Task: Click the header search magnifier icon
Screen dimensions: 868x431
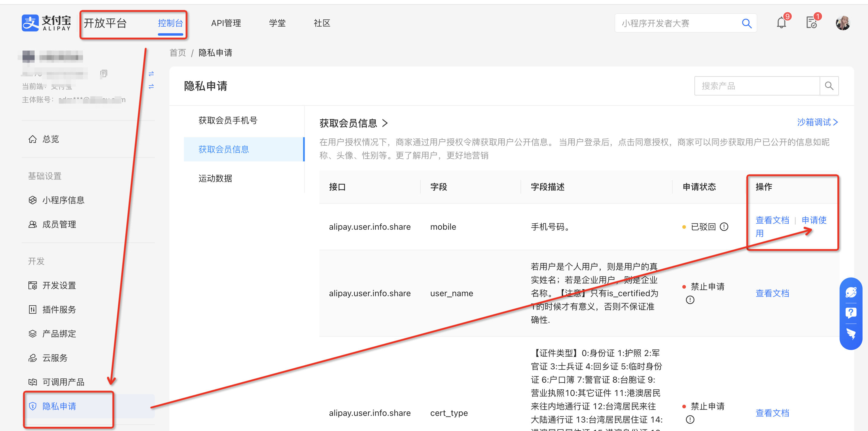Action: click(x=746, y=23)
